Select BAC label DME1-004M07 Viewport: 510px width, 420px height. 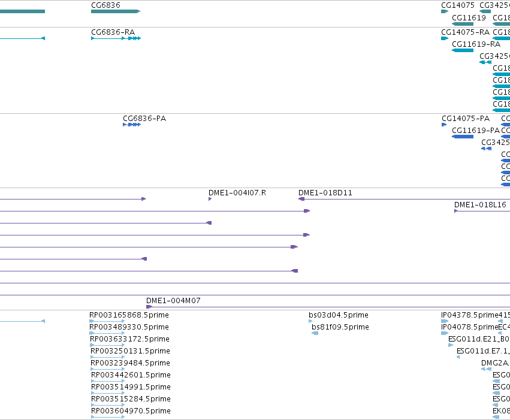pyautogui.click(x=173, y=301)
